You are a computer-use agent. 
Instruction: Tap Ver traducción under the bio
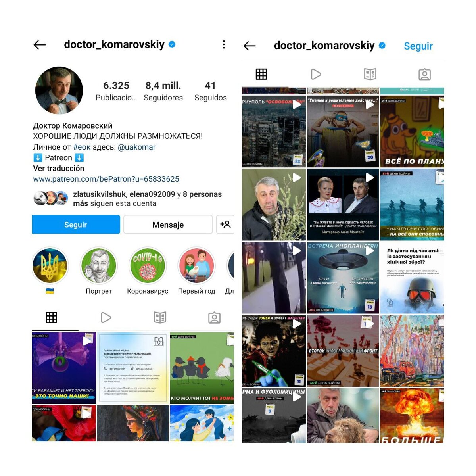[59, 168]
